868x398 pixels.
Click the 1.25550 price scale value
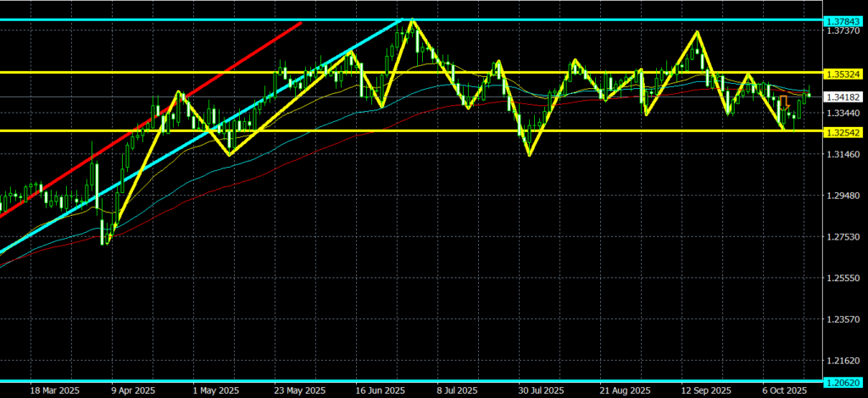[843, 279]
